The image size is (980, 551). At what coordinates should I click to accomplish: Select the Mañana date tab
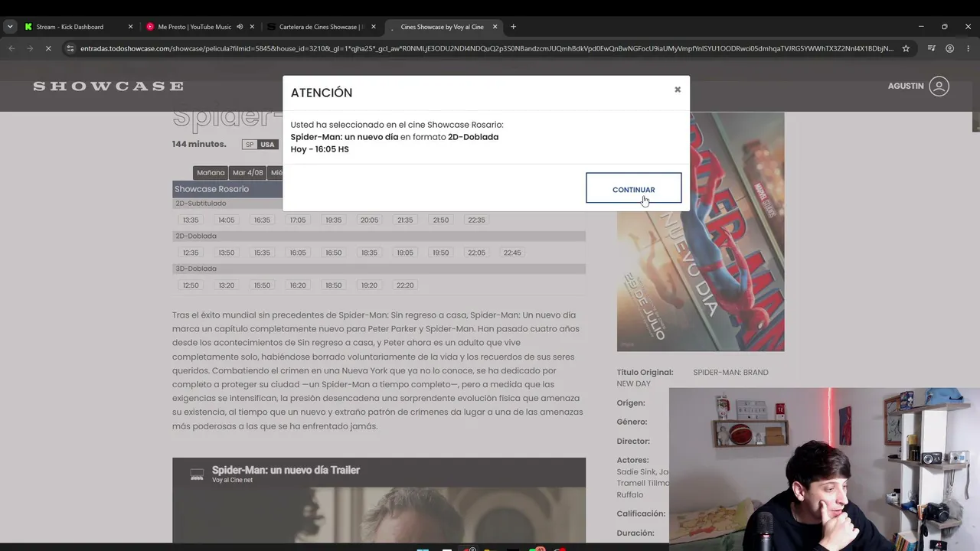211,173
